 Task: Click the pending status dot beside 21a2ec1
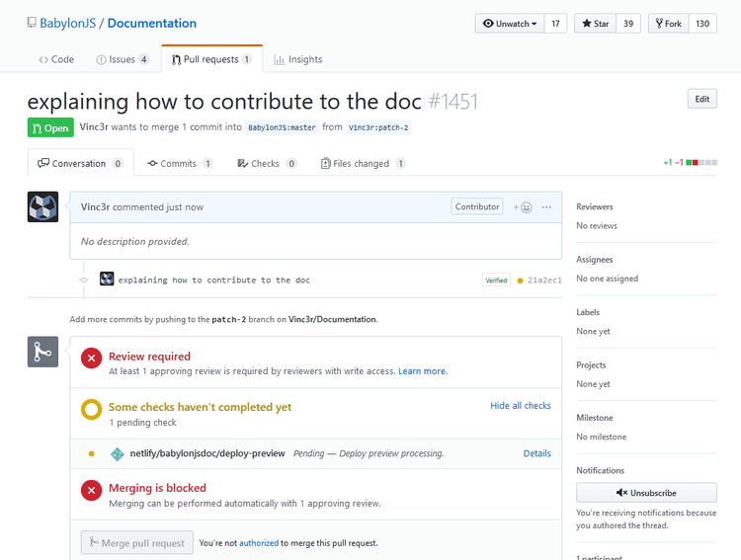pyautogui.click(x=521, y=280)
